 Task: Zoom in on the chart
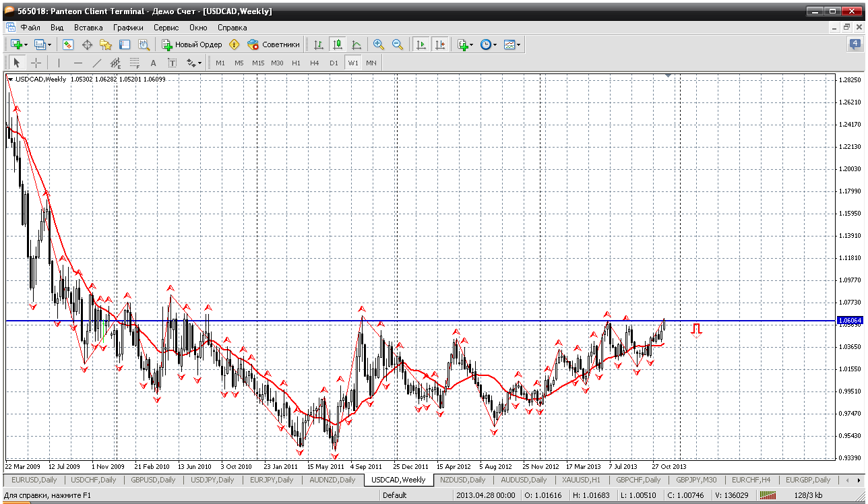[379, 44]
